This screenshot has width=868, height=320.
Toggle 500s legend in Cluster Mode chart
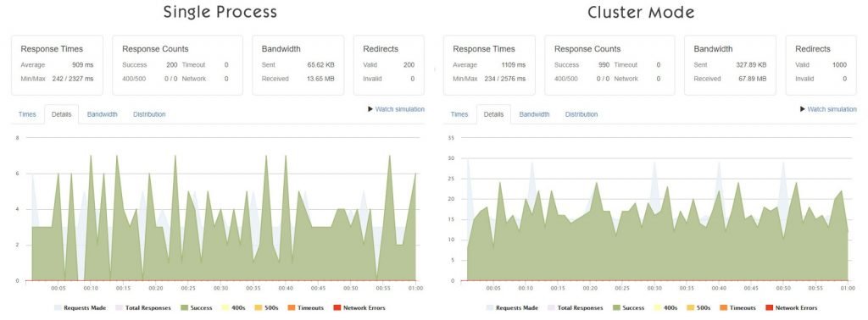coord(698,308)
